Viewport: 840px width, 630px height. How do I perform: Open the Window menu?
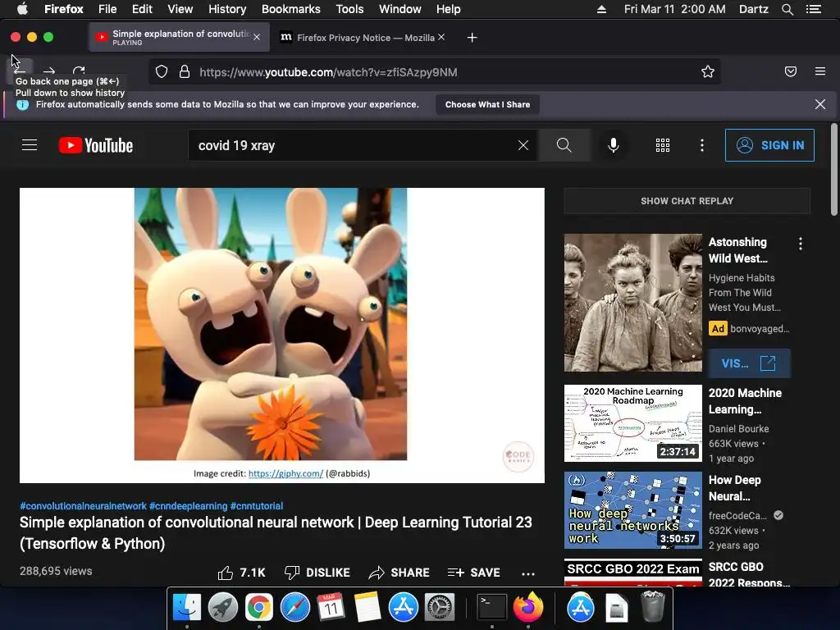point(400,9)
